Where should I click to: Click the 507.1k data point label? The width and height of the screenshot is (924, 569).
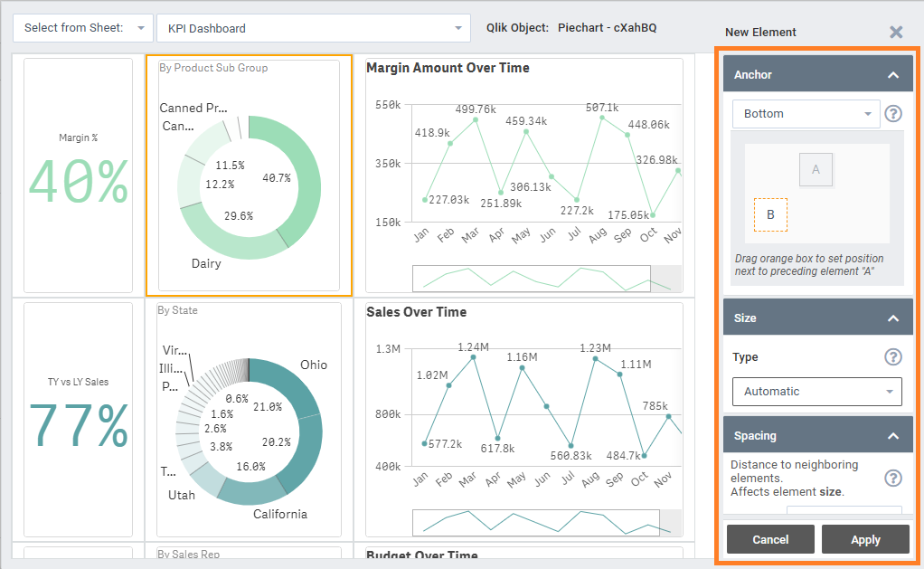(602, 108)
